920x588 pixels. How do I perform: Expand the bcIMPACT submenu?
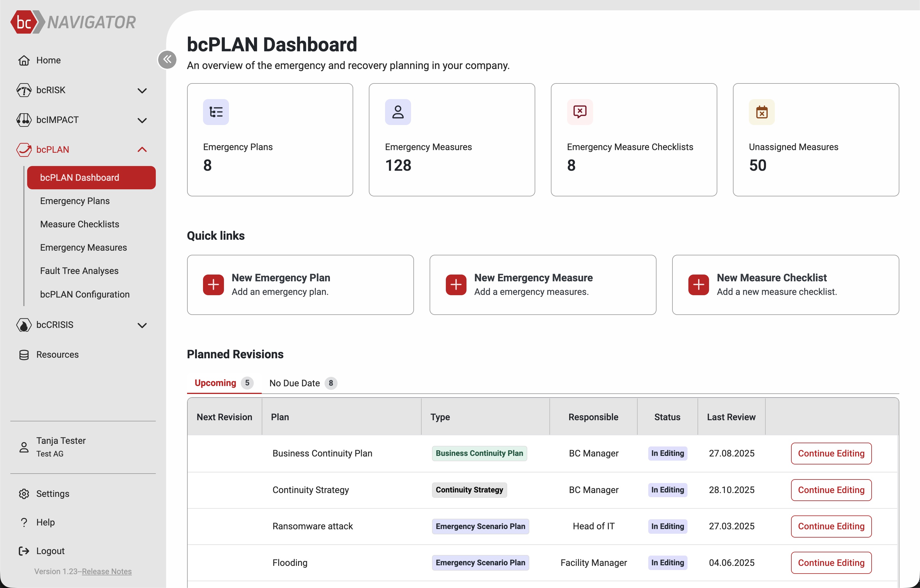(142, 120)
